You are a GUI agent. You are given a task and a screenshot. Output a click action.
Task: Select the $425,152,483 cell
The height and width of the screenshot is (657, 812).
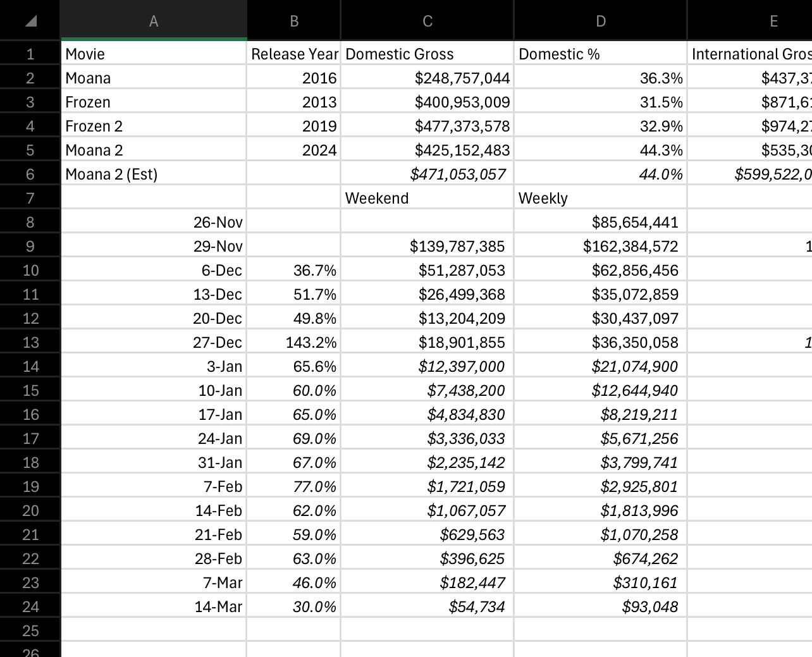tap(428, 150)
